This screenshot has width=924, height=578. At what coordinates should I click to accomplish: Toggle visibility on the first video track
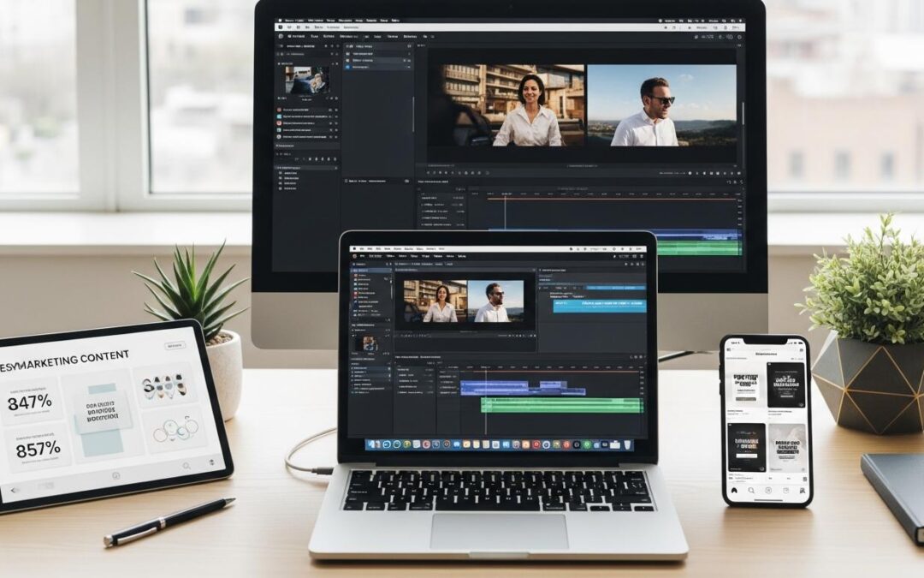pos(445,380)
